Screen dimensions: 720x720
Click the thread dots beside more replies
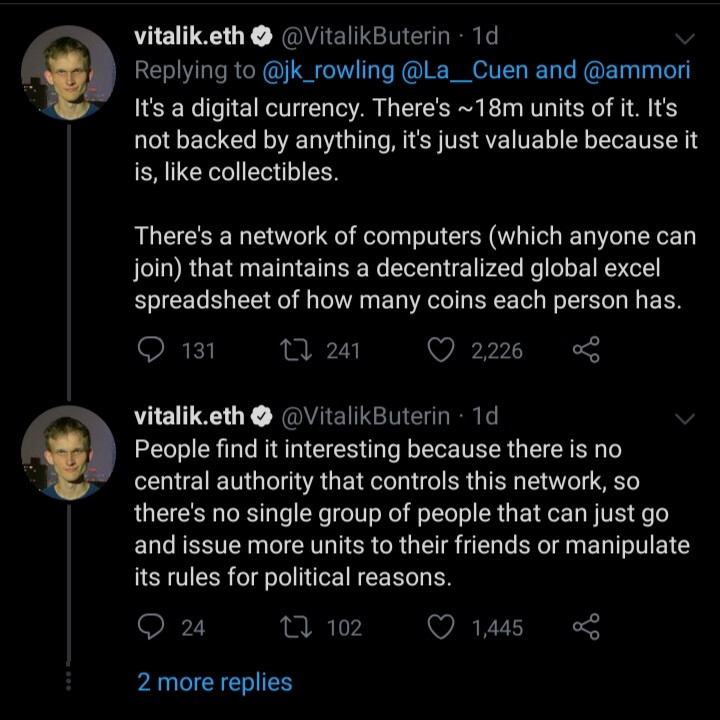(x=68, y=681)
